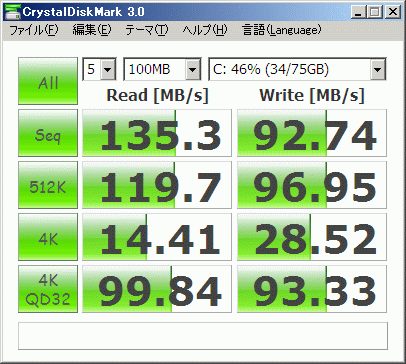Select the 512K write result 96.95
The image size is (406, 364).
click(312, 185)
